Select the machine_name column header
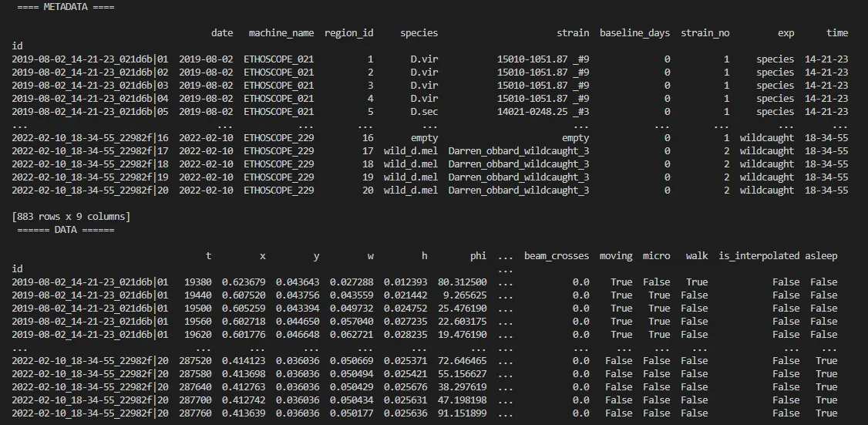The height and width of the screenshot is (425, 868). (x=281, y=32)
